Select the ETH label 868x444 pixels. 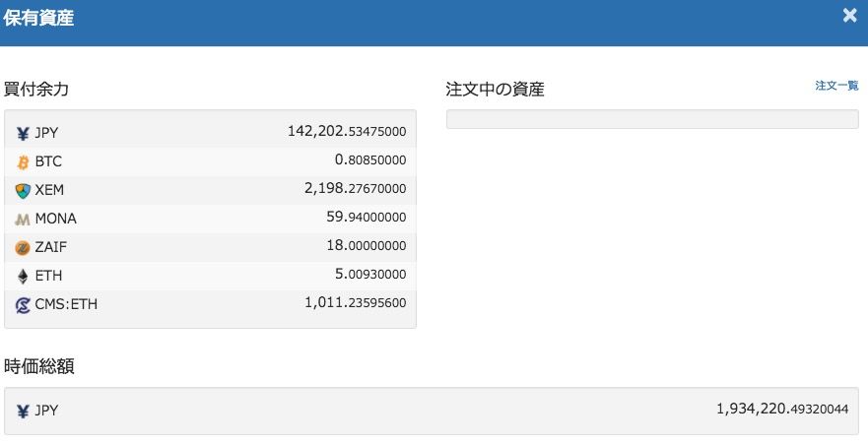click(x=48, y=276)
